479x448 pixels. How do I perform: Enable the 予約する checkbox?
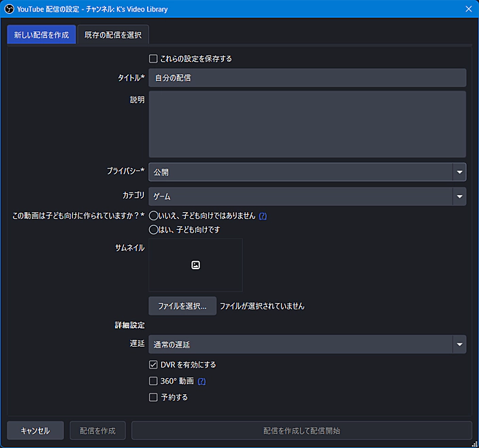click(153, 397)
